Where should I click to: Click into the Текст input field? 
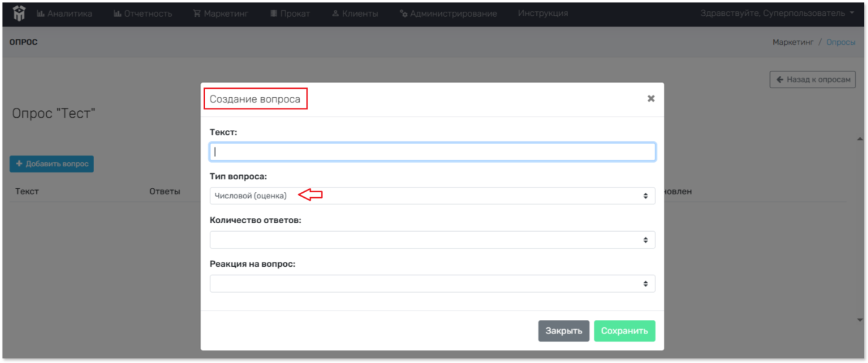point(432,152)
